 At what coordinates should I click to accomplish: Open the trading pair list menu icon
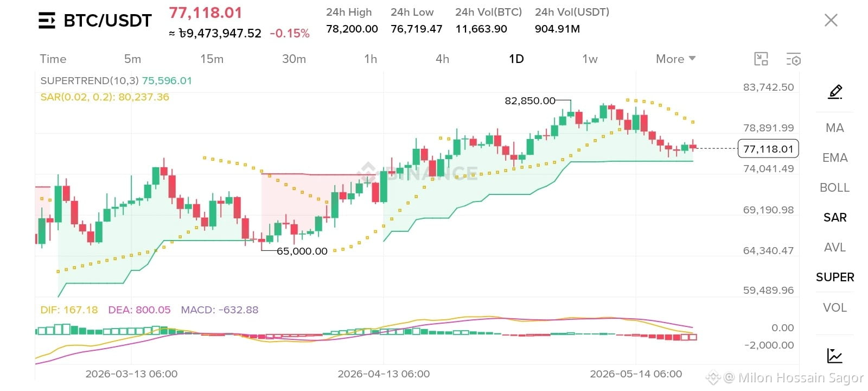(x=47, y=21)
